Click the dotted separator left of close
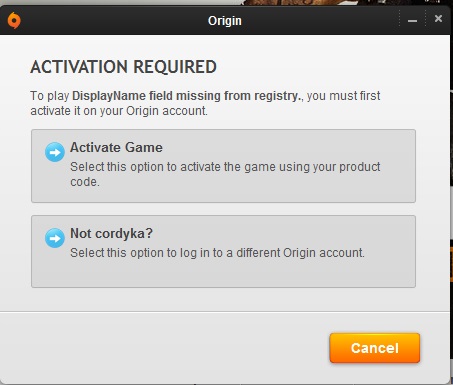Image resolution: width=453 pixels, height=385 pixels. coord(426,19)
